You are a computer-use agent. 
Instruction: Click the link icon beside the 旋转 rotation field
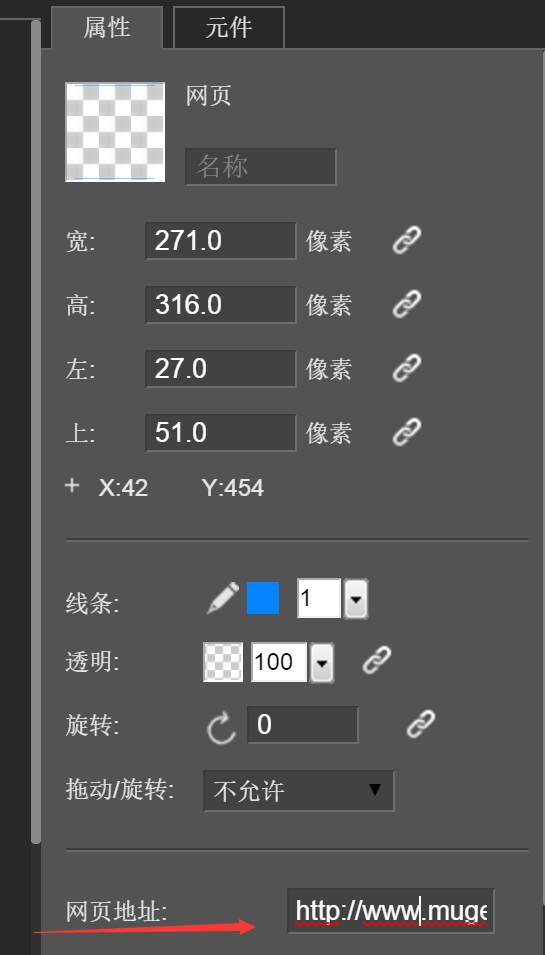[421, 724]
